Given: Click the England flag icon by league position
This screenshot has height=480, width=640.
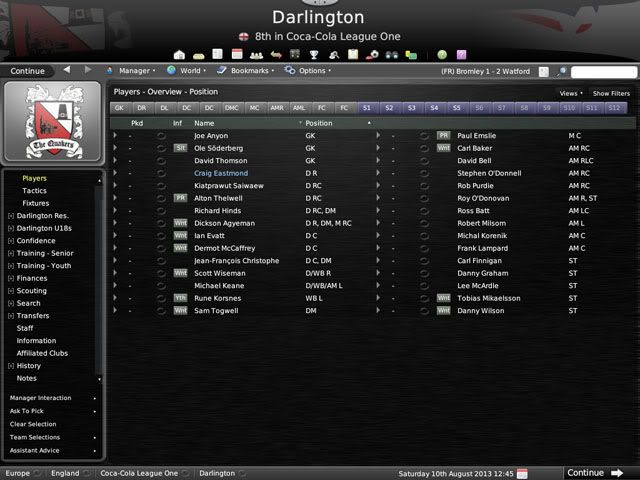Looking at the screenshot, I should coord(243,37).
